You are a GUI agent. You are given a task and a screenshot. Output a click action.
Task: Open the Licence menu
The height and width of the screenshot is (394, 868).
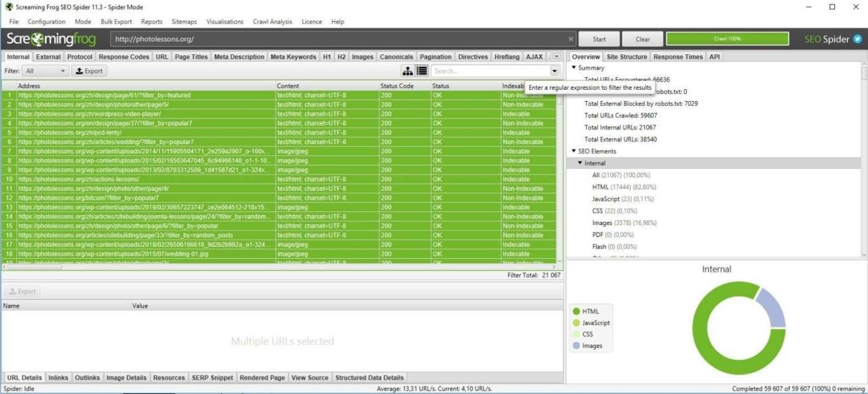(312, 21)
